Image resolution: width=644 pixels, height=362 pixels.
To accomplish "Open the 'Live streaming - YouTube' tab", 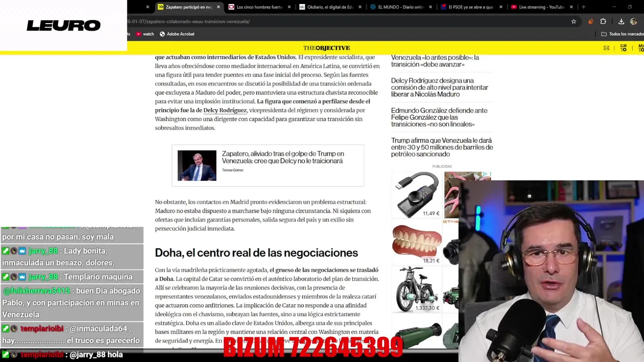I will pos(541,7).
